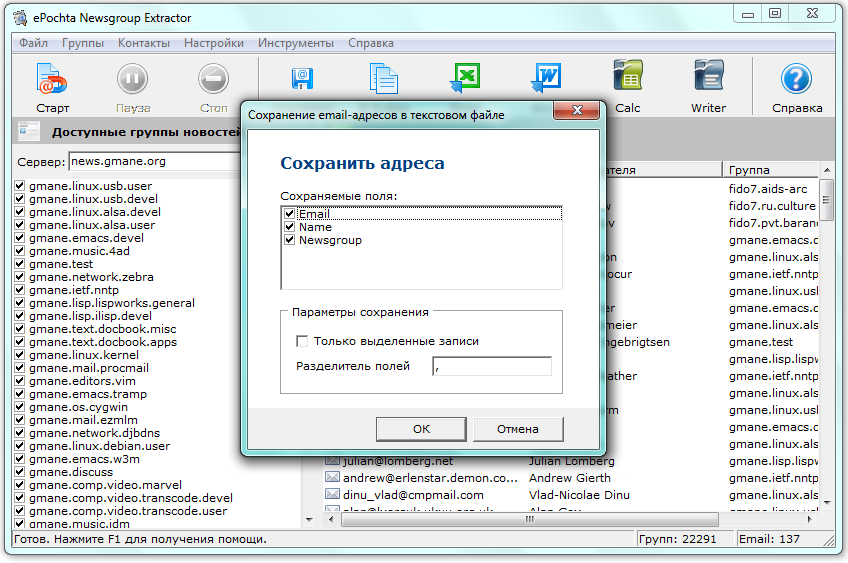This screenshot has height=563, width=848.
Task: Uncheck the Newsgroup field checkbox
Action: (x=289, y=240)
